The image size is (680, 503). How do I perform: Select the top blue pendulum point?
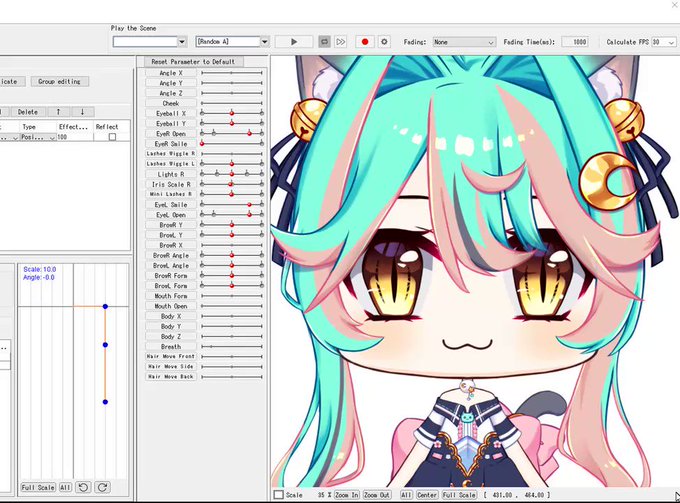click(x=105, y=307)
